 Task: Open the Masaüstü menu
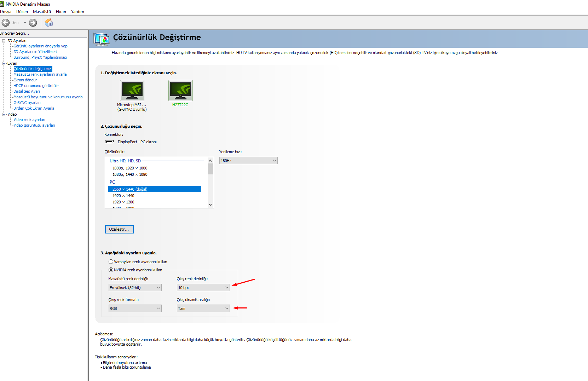click(42, 12)
